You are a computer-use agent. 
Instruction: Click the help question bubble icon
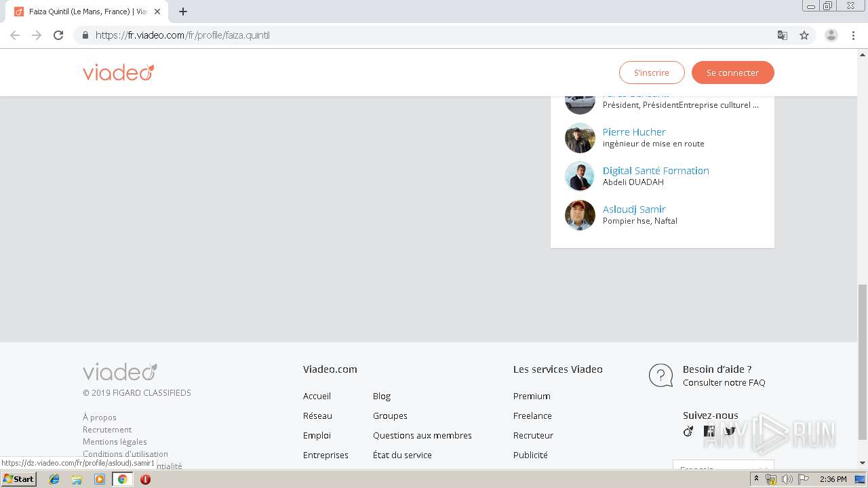tap(660, 375)
